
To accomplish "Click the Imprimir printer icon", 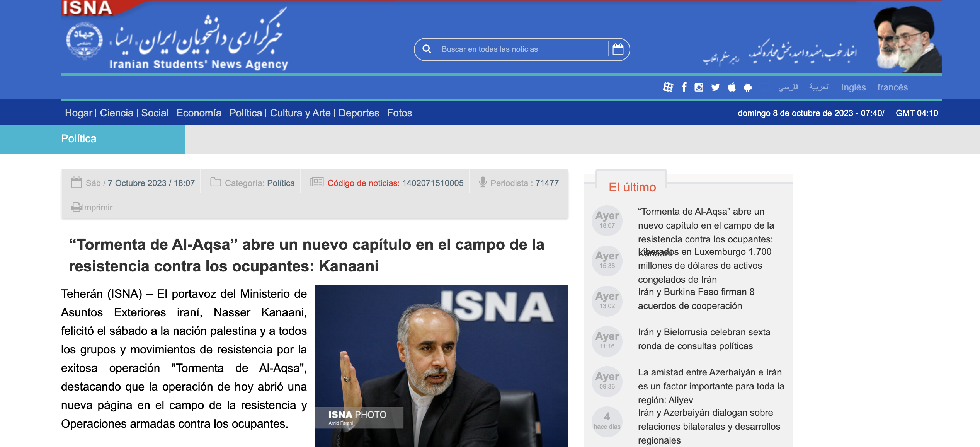I will (x=76, y=207).
